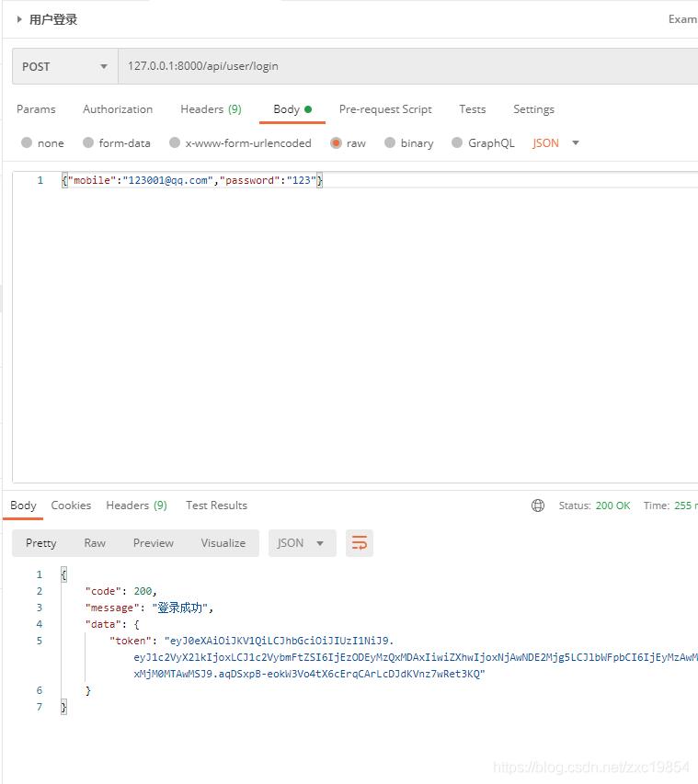Open the request body JSON format dropdown
This screenshot has width=698, height=784.
pos(556,142)
